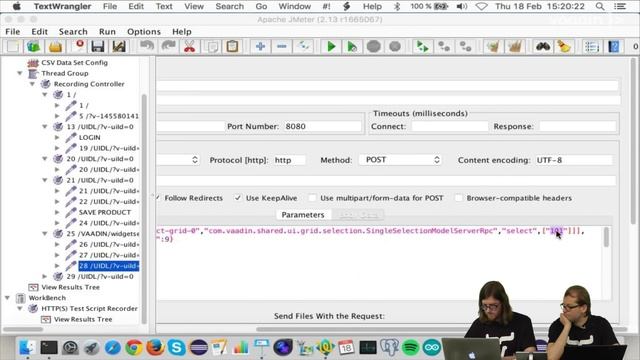The height and width of the screenshot is (360, 640).
Task: Collapse the 13 /UIDL/?v-uiId=0 node
Action: [x=45, y=127]
